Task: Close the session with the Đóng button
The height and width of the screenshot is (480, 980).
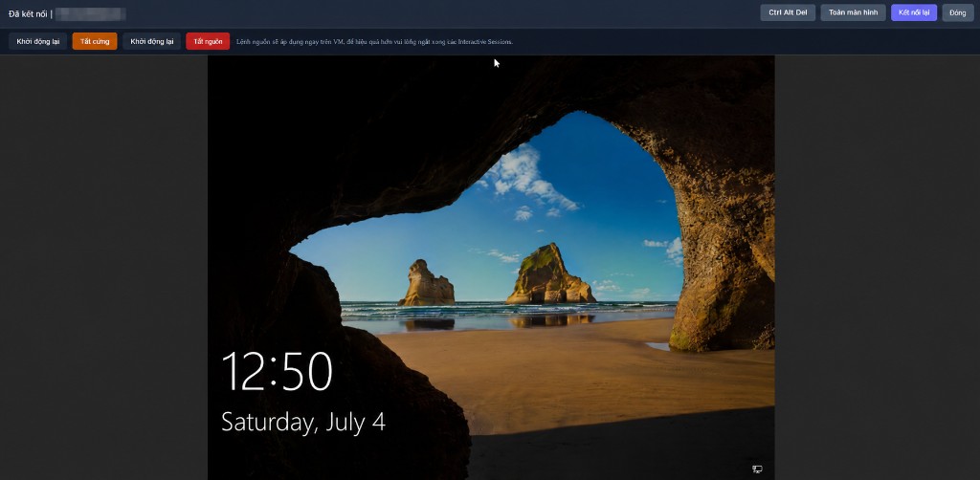Action: pyautogui.click(x=957, y=12)
